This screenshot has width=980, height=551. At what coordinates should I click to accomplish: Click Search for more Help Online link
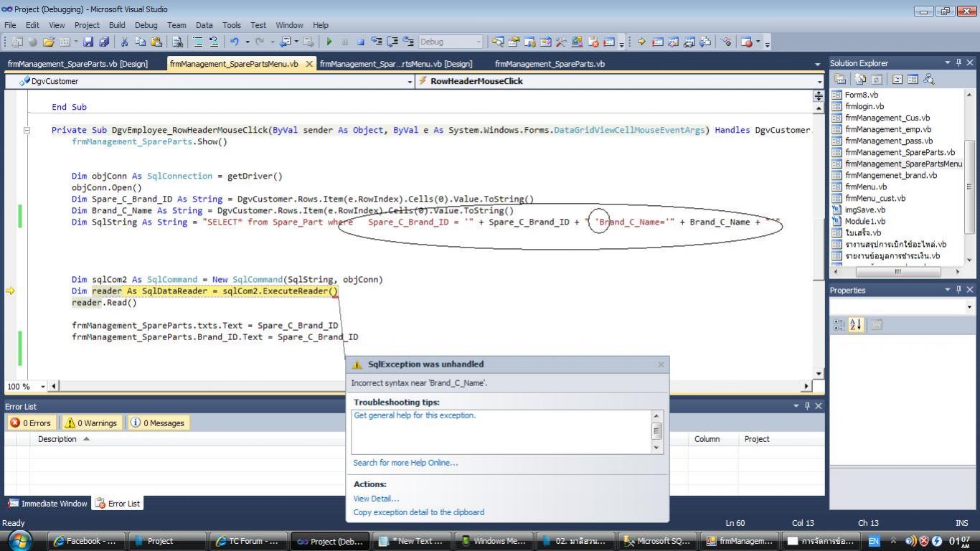coord(405,463)
